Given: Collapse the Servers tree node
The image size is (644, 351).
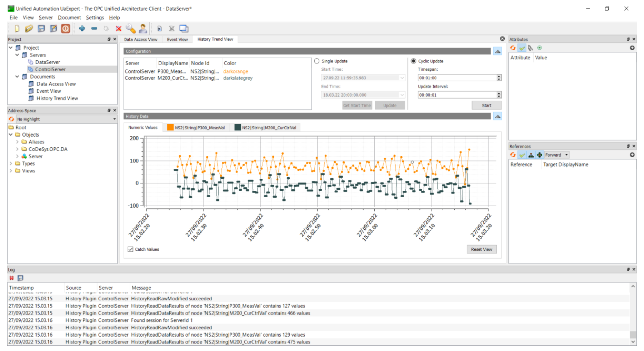Looking at the screenshot, I should pos(17,55).
